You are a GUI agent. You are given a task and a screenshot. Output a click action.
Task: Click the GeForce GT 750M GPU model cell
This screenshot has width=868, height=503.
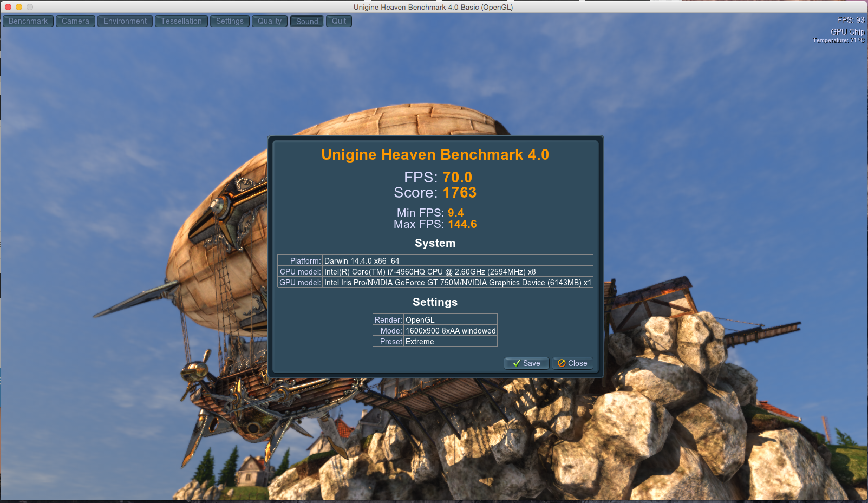(458, 282)
